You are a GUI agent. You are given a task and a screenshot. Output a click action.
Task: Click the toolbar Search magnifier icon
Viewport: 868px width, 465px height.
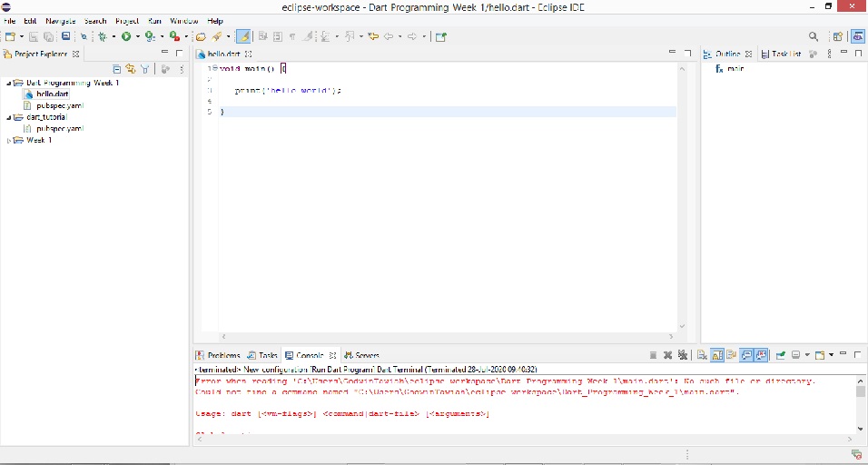(814, 36)
